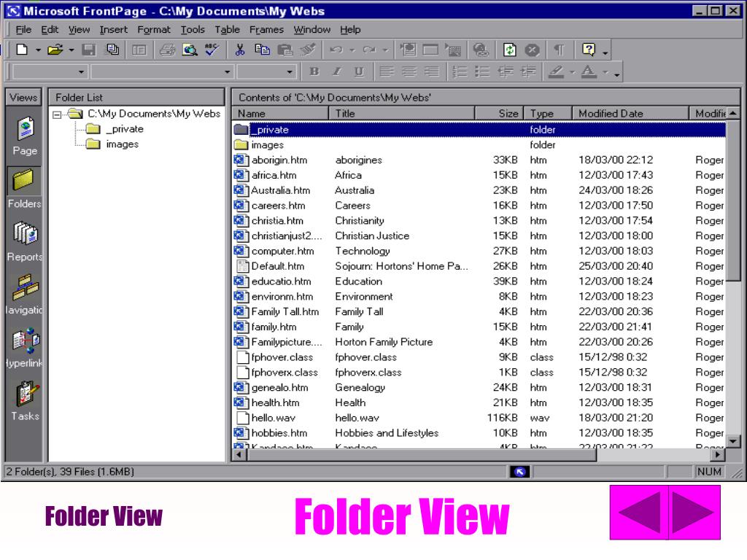This screenshot has height=560, width=747.
Task: Toggle Italic formatting button
Action: tap(336, 71)
